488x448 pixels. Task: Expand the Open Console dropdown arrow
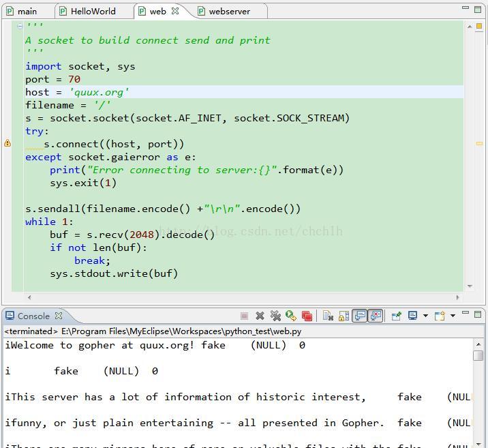453,316
